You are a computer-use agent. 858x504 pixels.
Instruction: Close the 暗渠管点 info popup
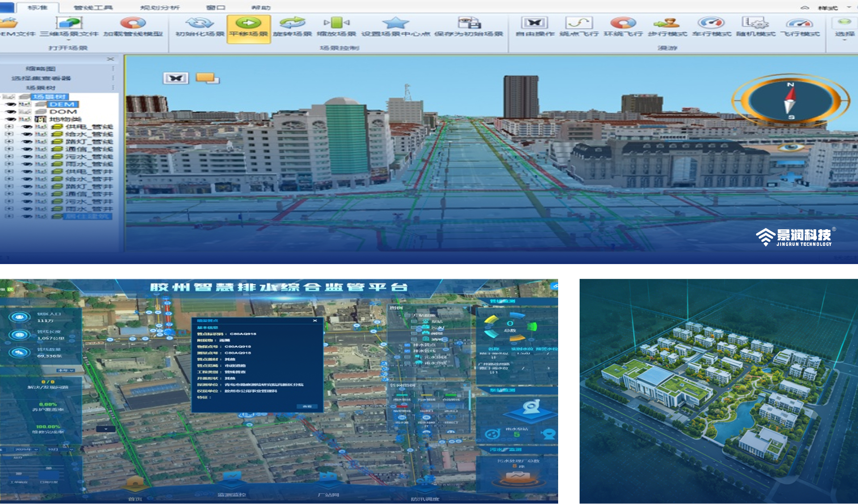point(315,321)
